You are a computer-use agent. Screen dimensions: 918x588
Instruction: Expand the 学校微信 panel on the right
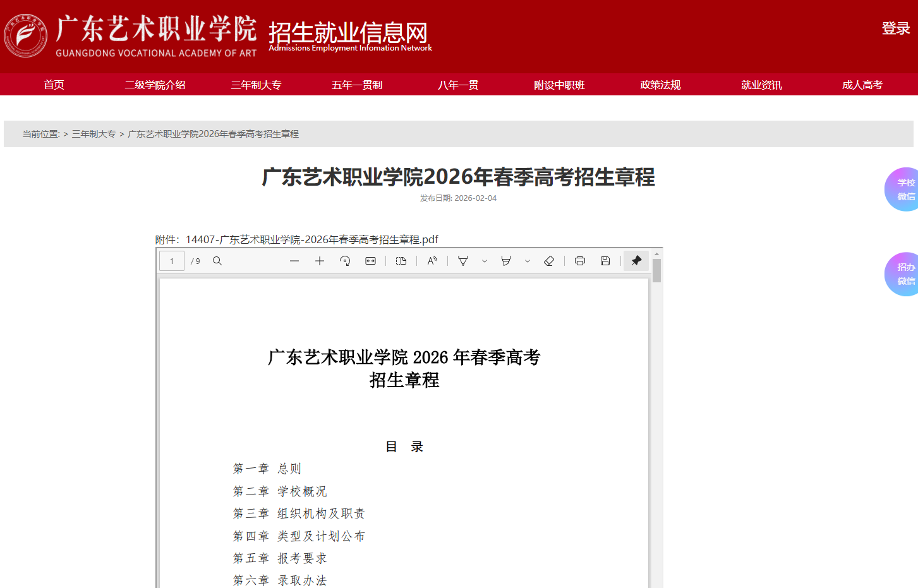(x=905, y=189)
